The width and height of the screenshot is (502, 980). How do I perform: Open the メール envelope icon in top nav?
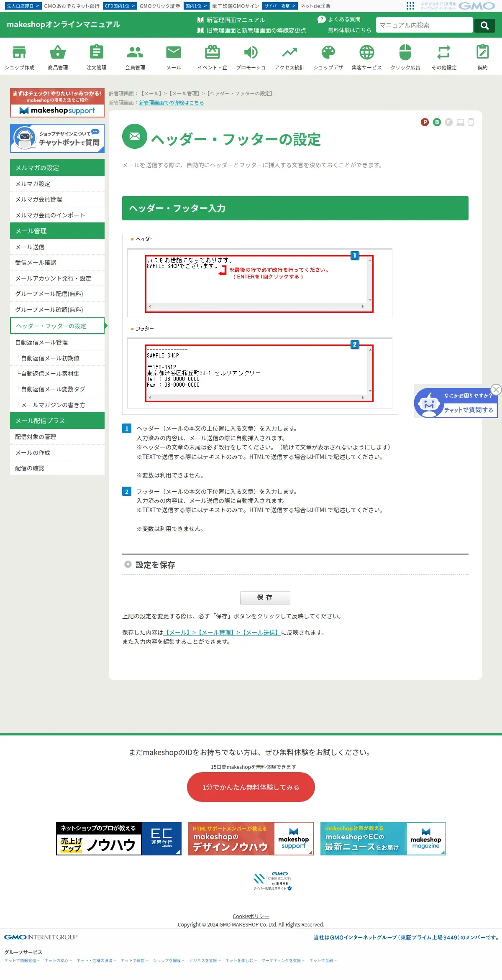point(174,53)
